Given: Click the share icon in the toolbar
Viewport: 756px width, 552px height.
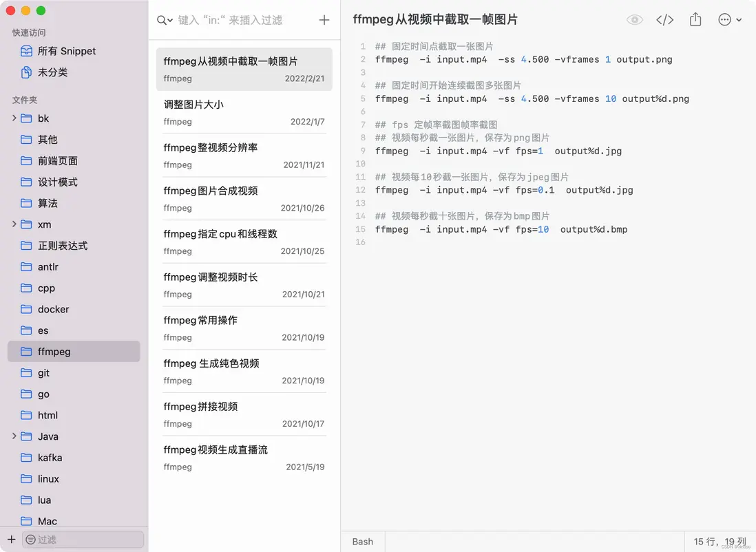Looking at the screenshot, I should [x=695, y=20].
